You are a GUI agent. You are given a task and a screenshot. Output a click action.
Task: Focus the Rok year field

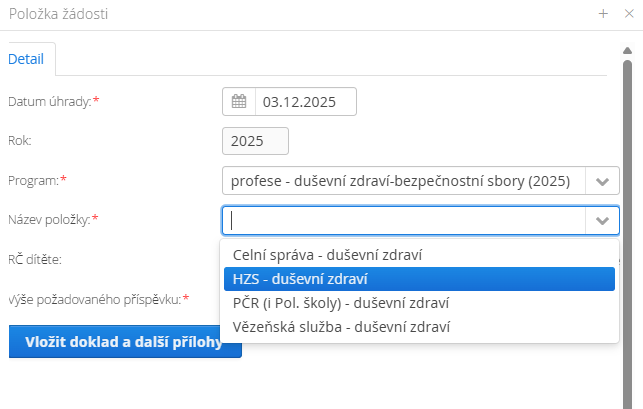coord(255,141)
